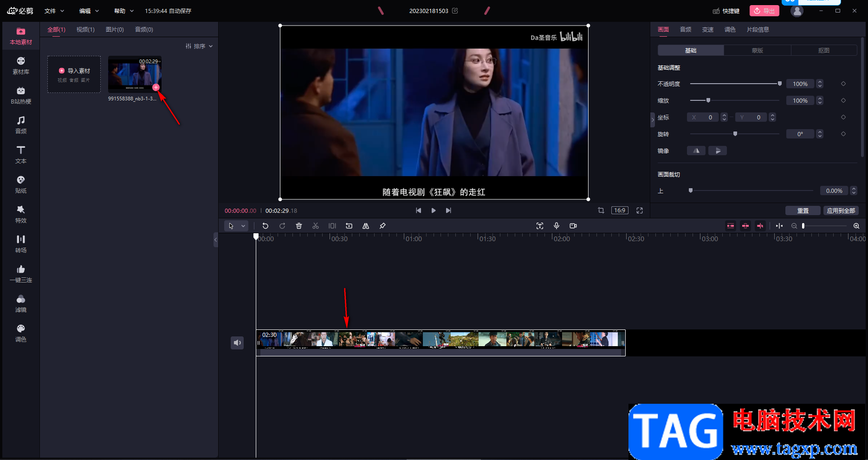Image resolution: width=868 pixels, height=460 pixels.
Task: Adjust 不透明度 value stepper
Action: pyautogui.click(x=820, y=84)
